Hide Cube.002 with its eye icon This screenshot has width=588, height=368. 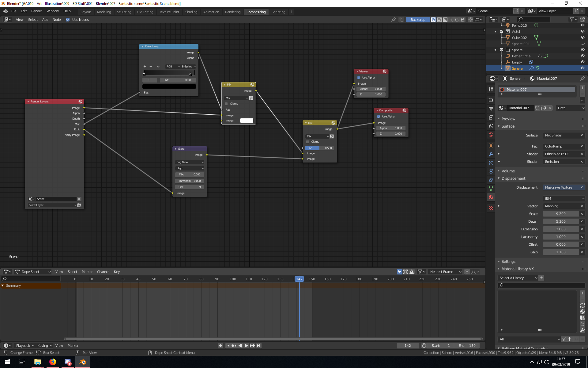point(582,37)
